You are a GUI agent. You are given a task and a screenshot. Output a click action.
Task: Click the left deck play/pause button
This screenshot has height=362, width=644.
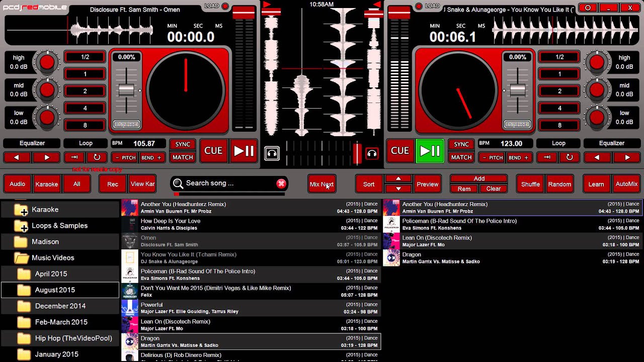(x=244, y=151)
